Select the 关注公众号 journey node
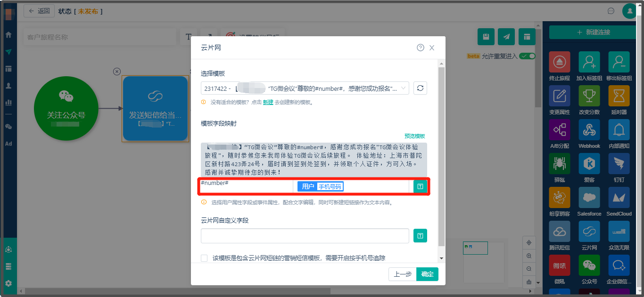This screenshot has width=644, height=297. pyautogui.click(x=66, y=109)
